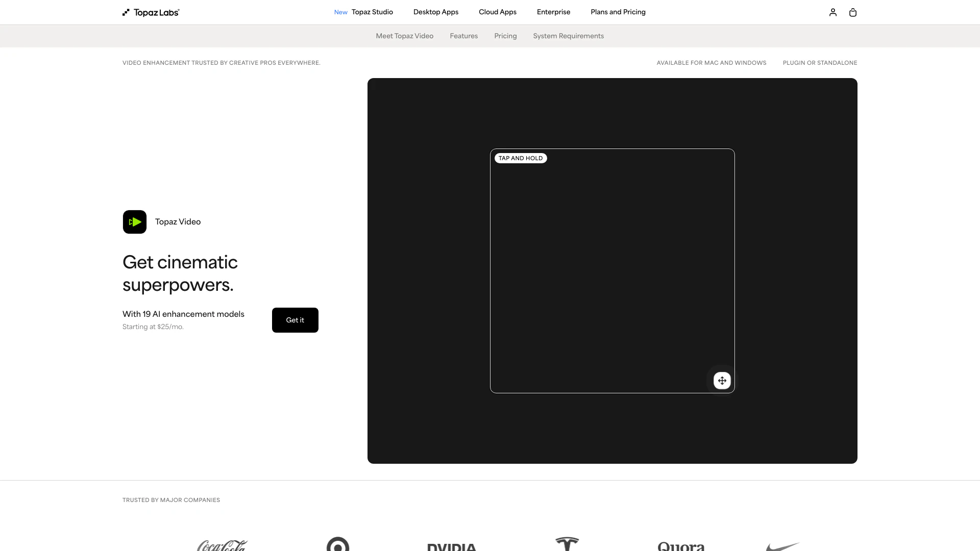Switch to the System Requirements tab
Screen dimensions: 980x551
pos(568,36)
